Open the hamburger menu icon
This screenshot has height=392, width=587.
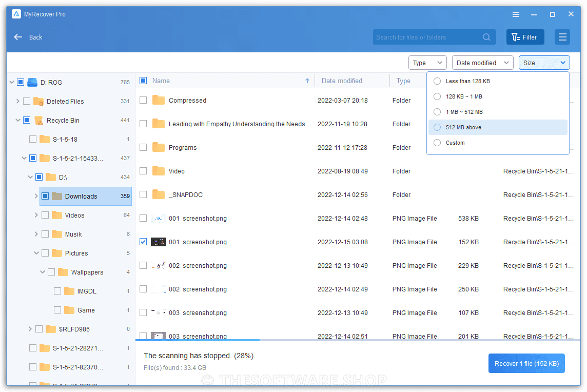pos(562,37)
